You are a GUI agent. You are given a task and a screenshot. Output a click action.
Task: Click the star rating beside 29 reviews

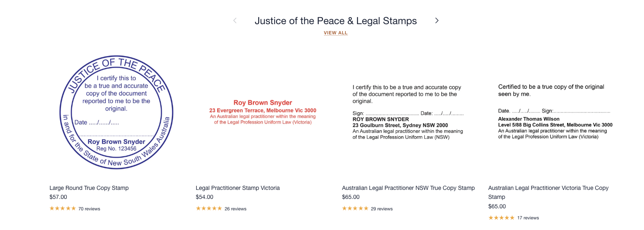[x=355, y=209]
